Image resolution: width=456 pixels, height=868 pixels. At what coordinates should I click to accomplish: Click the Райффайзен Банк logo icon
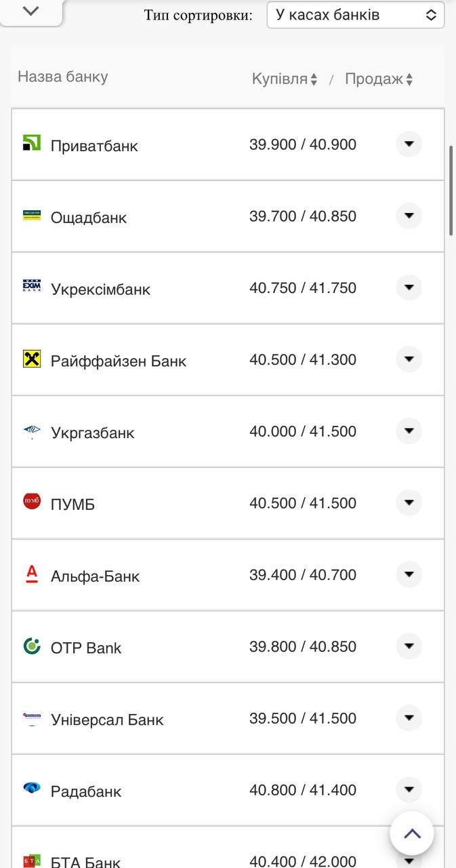coord(32,359)
